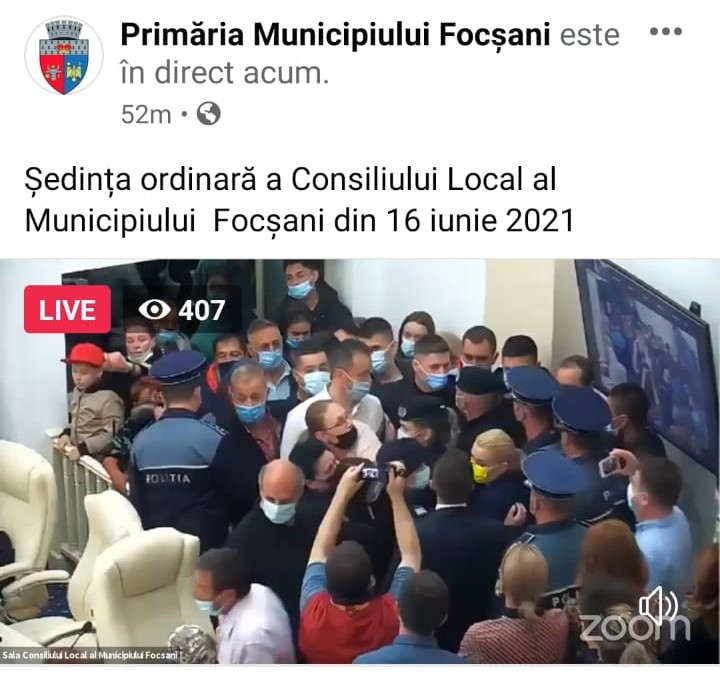Click the 52m post timestamp
This screenshot has width=720, height=689.
(x=146, y=114)
